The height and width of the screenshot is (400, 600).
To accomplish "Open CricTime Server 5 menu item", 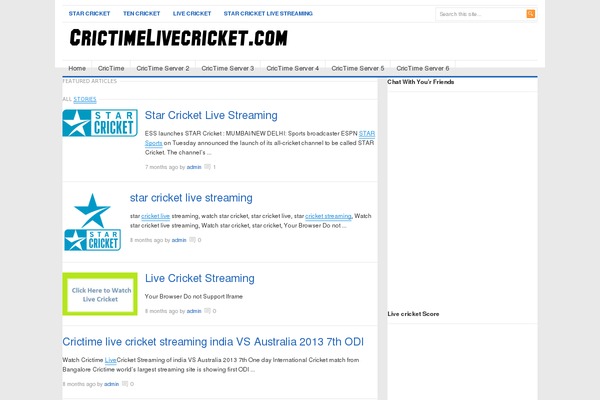I will point(358,68).
